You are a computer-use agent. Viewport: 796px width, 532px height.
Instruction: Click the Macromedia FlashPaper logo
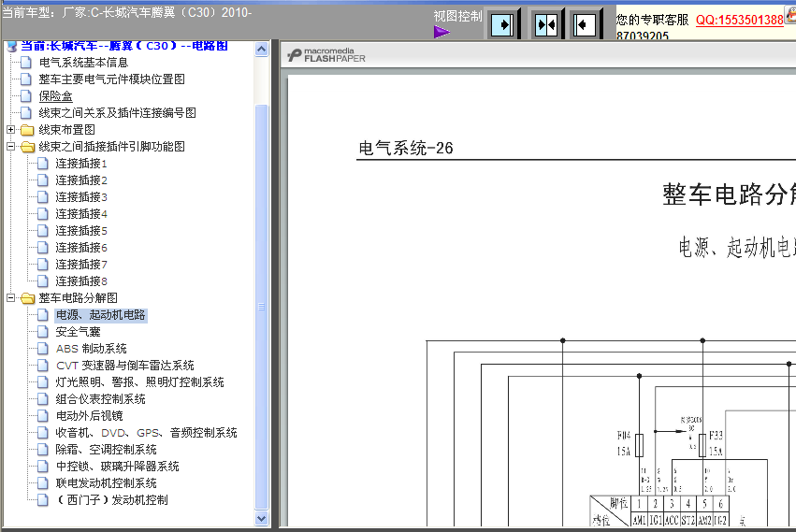326,55
